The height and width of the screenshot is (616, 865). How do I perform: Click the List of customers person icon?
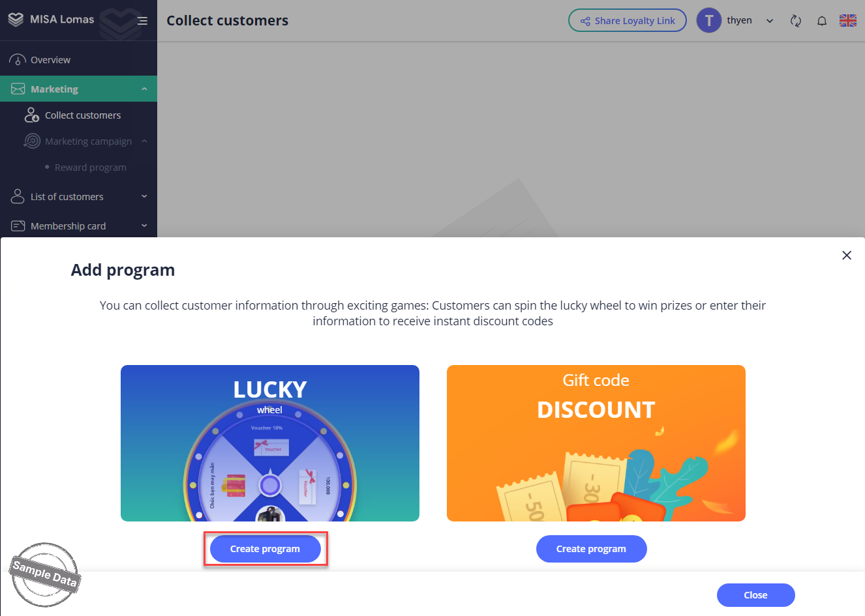coord(18,196)
